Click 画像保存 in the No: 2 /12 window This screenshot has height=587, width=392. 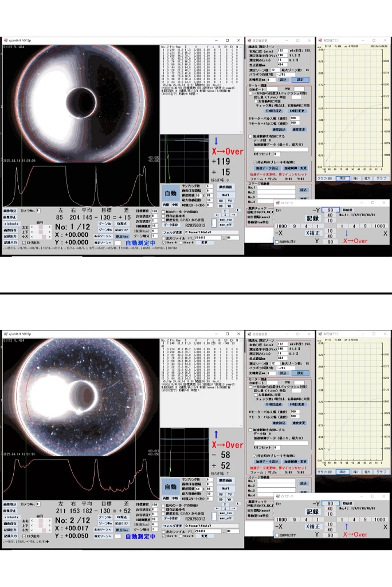coord(10,523)
